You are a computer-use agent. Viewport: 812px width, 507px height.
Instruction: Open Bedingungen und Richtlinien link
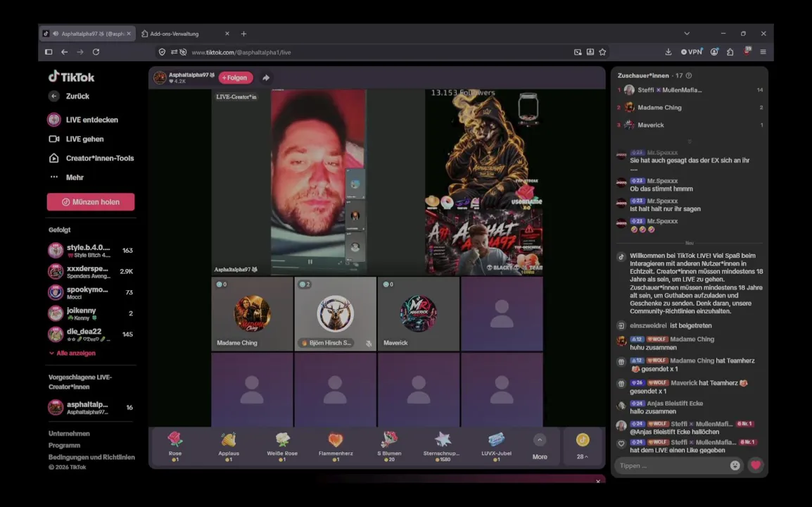click(91, 457)
